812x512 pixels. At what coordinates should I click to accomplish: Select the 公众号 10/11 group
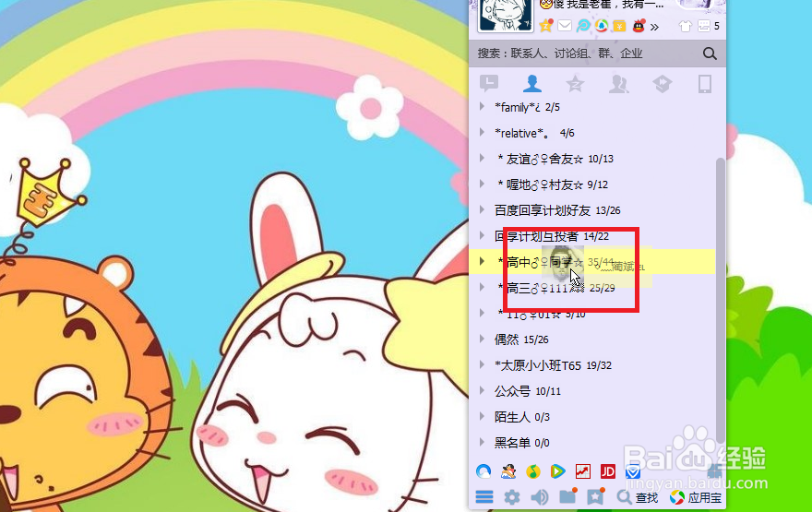pos(591,391)
